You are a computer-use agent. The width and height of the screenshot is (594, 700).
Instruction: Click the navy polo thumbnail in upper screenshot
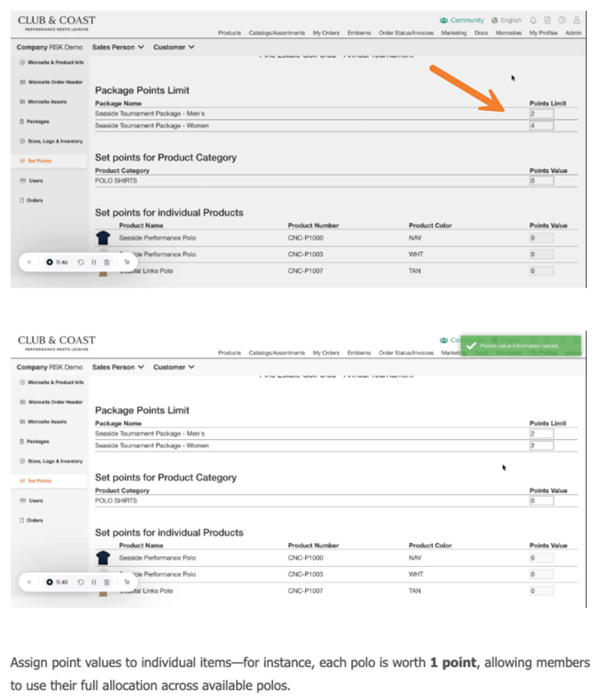coord(102,238)
